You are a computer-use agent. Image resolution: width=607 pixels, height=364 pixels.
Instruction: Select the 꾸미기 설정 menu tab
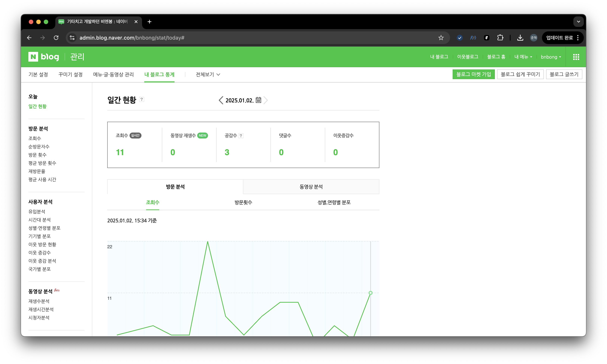70,74
